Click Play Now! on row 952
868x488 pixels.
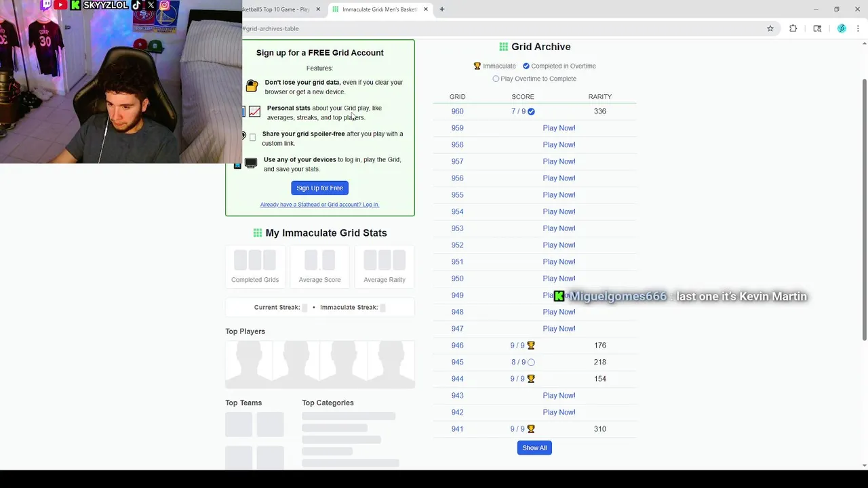559,245
